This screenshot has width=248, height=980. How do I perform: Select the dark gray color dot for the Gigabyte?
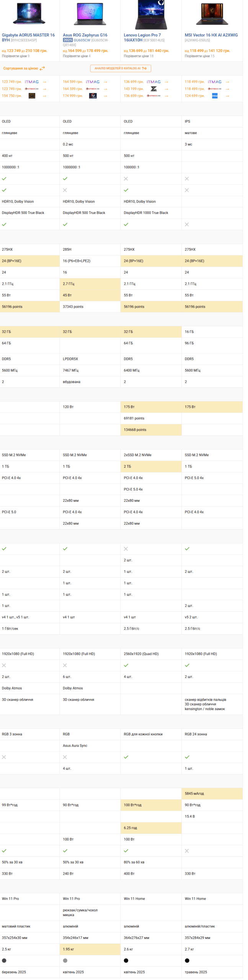coord(4,960)
